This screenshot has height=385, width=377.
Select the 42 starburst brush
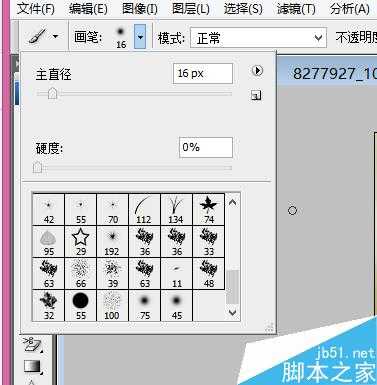tap(49, 210)
